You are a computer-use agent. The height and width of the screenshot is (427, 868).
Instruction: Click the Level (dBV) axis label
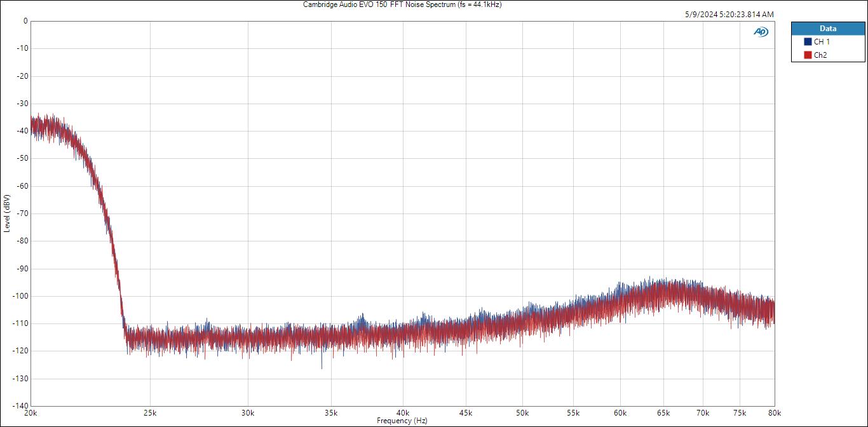(7, 213)
